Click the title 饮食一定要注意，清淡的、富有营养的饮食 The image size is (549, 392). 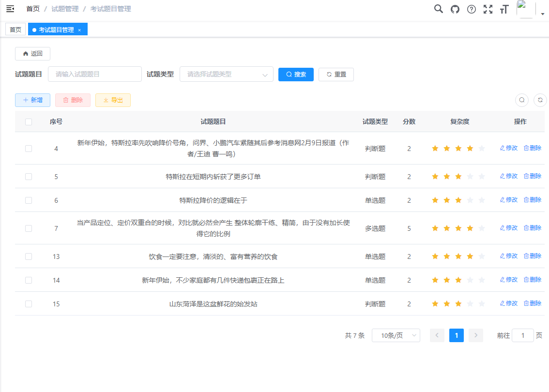tap(213, 256)
